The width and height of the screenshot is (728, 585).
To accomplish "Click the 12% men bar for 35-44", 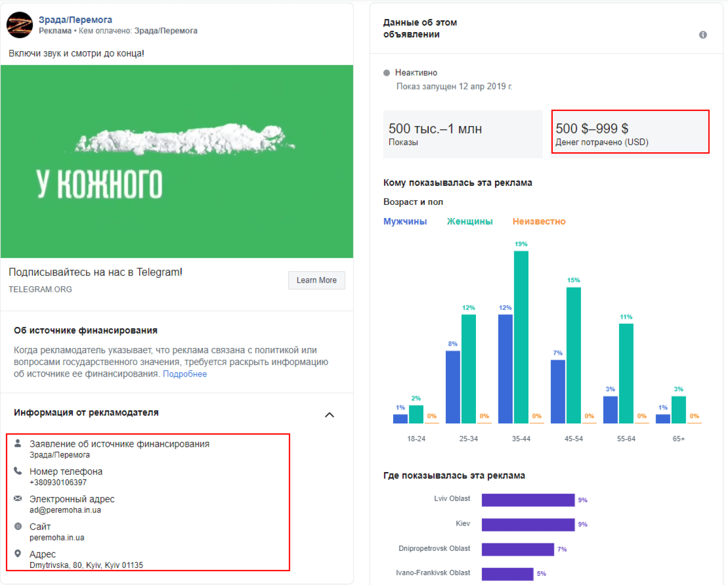I will [x=505, y=369].
